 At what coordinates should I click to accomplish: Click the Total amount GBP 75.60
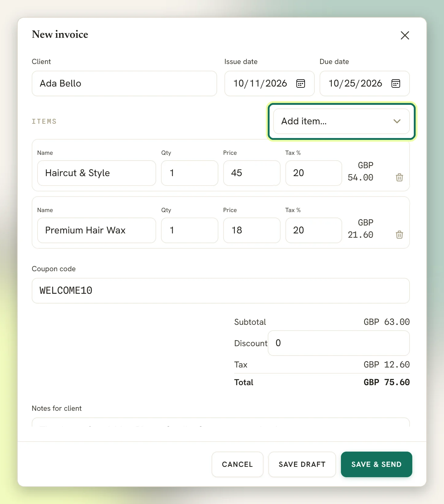(387, 382)
